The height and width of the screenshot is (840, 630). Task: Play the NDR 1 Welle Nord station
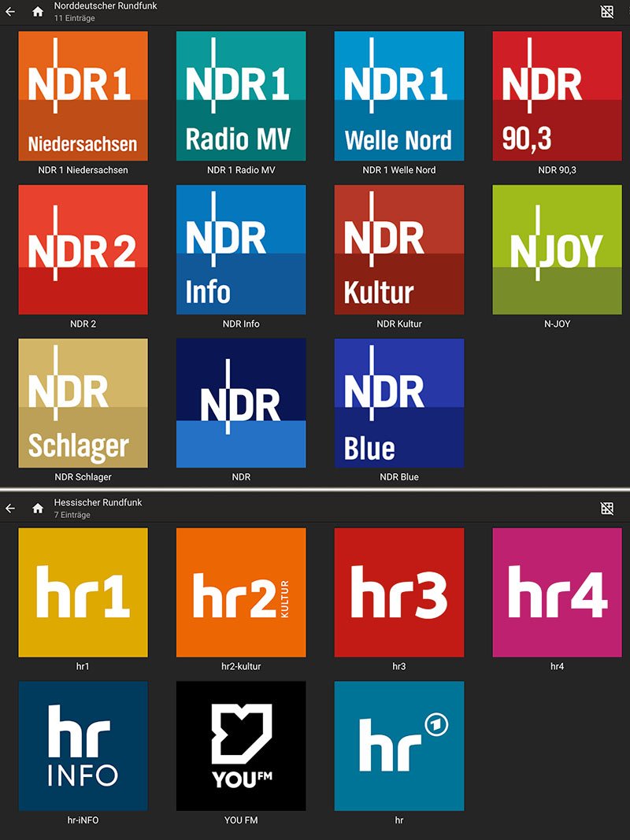click(x=399, y=96)
